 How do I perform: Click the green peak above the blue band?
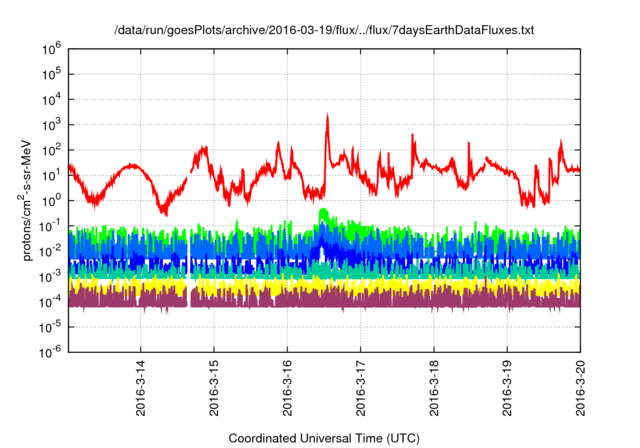point(323,214)
